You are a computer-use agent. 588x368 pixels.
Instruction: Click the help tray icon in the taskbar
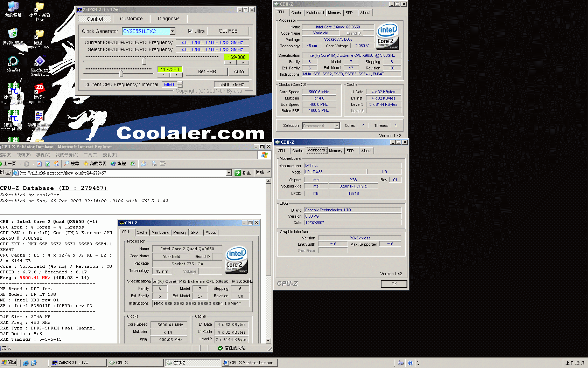[410, 363]
